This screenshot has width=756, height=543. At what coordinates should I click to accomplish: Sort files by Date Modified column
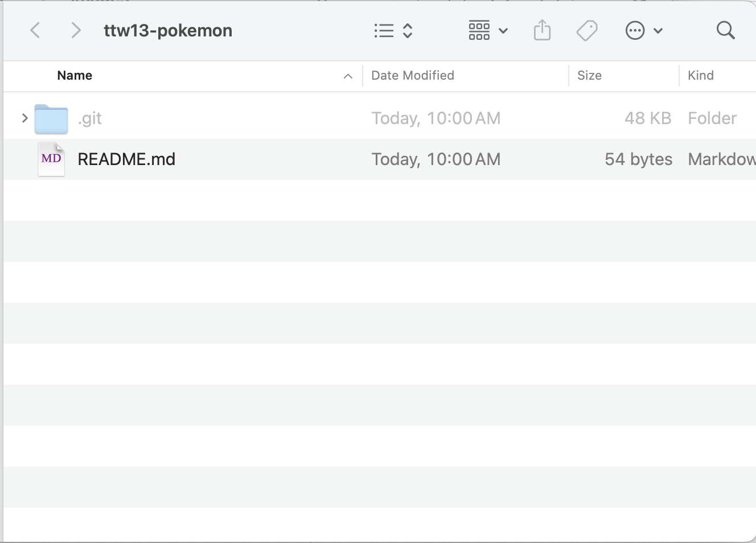(413, 76)
